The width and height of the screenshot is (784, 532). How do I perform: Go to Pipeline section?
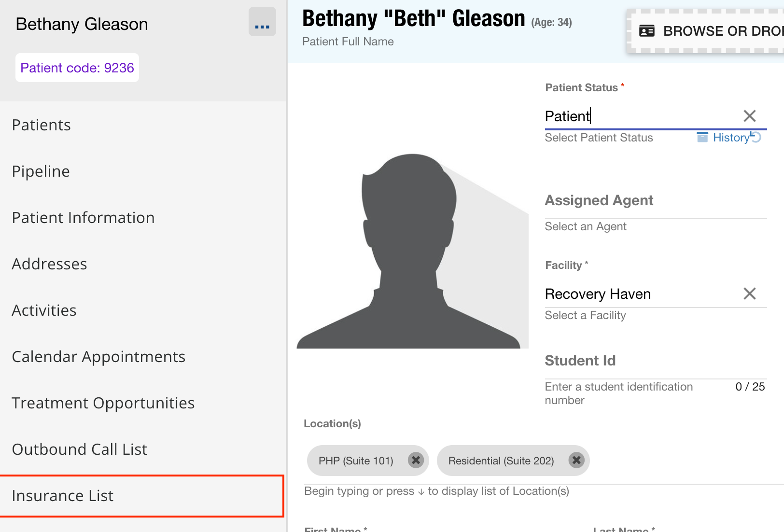[x=41, y=171]
